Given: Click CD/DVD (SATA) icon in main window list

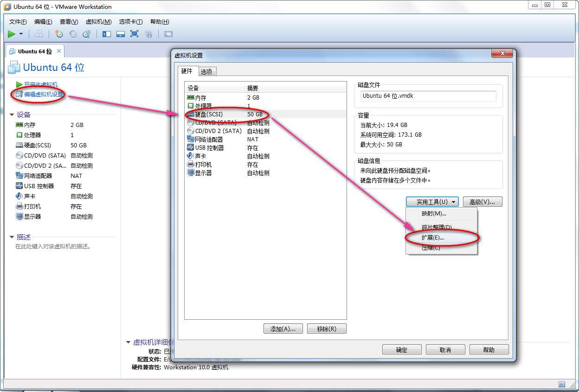Looking at the screenshot, I should pos(19,156).
